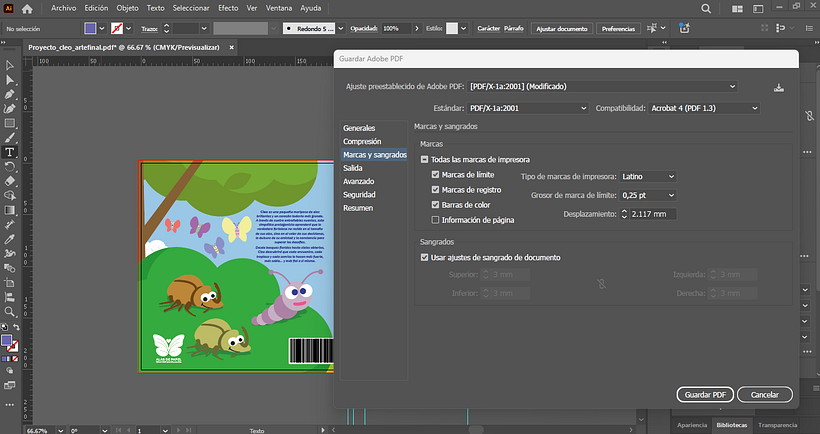Select the Selection tool arrow
The height and width of the screenshot is (434, 820).
[9, 65]
